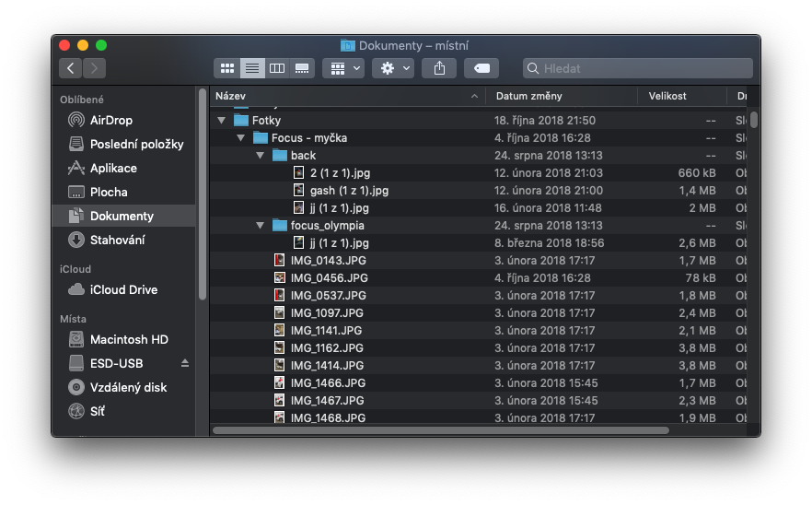The image size is (812, 505).
Task: Select list view toggle button
Action: pyautogui.click(x=251, y=68)
